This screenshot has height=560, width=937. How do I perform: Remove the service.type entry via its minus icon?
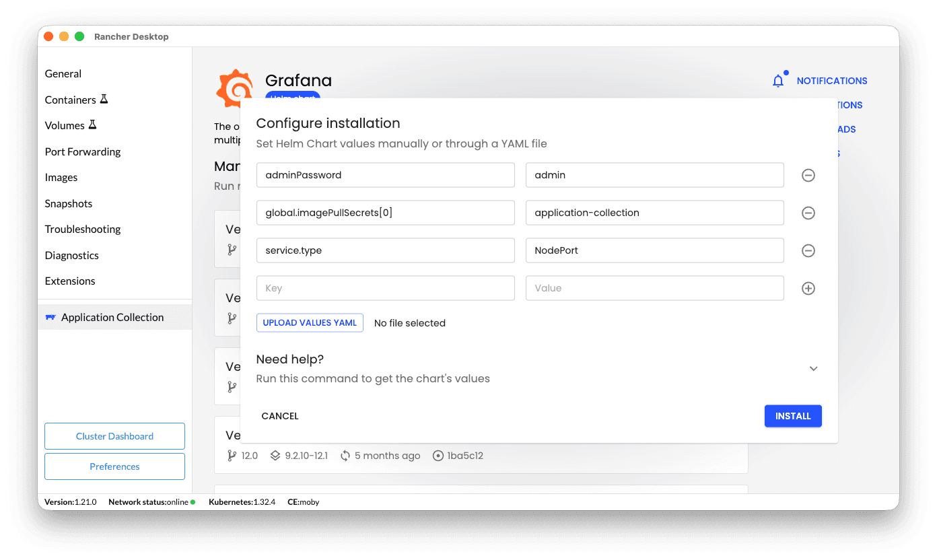pos(808,250)
